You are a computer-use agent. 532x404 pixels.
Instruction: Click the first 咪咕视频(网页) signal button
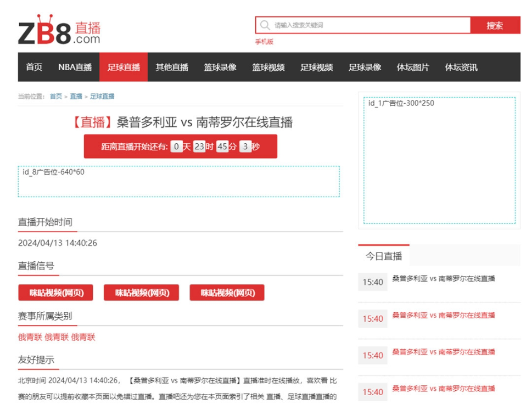coord(55,293)
